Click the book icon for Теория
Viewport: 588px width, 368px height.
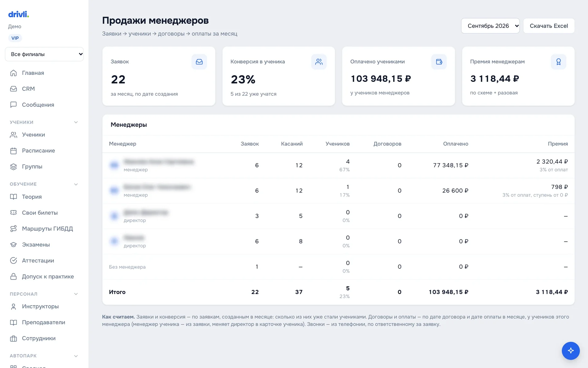[x=13, y=197]
